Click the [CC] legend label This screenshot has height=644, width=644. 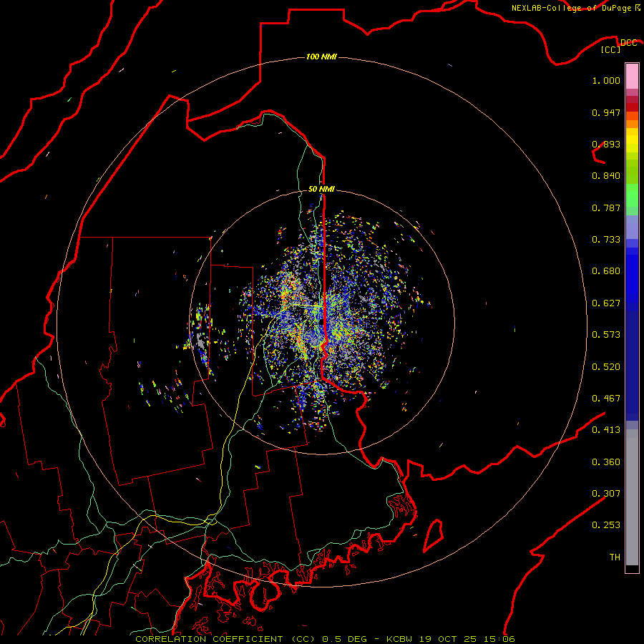(611, 49)
